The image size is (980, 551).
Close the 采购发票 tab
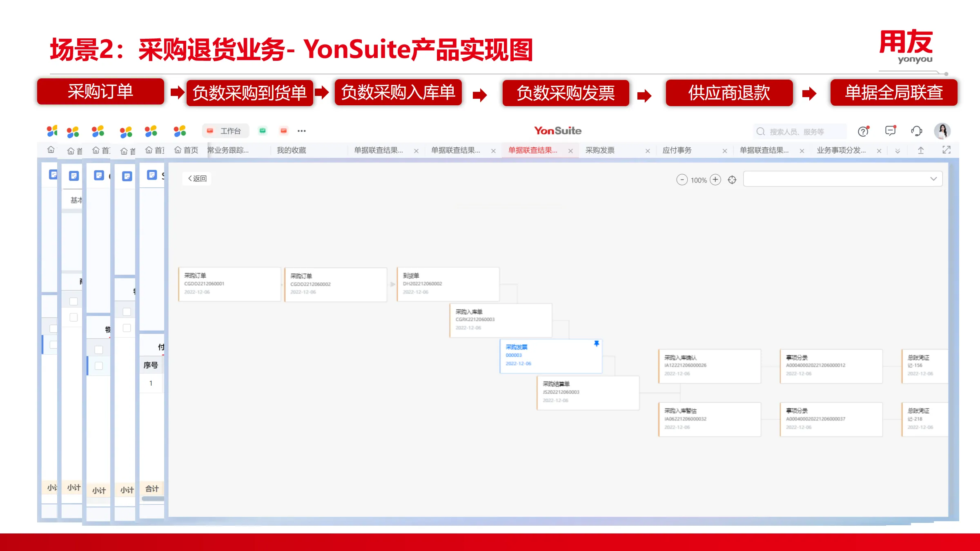pos(648,151)
